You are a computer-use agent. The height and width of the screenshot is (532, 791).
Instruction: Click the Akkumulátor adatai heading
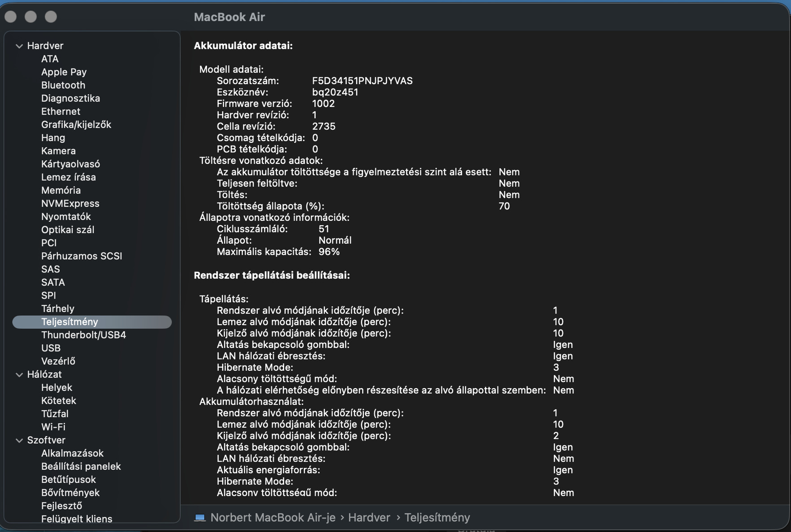click(243, 46)
